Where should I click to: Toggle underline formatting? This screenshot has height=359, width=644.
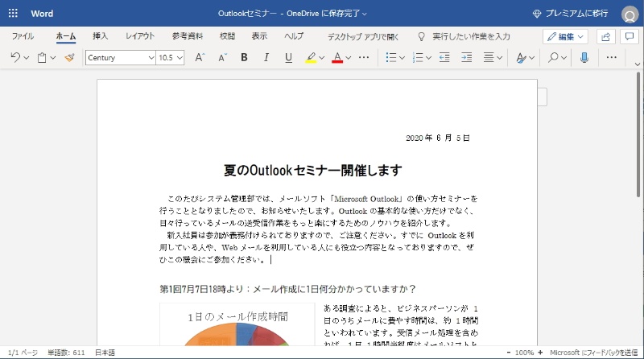tap(288, 58)
